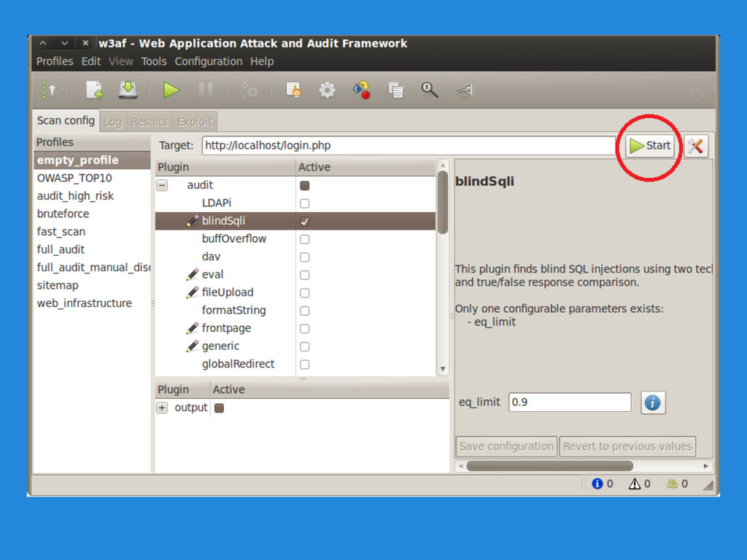
Task: Open advanced target settings tools icon
Action: click(695, 146)
